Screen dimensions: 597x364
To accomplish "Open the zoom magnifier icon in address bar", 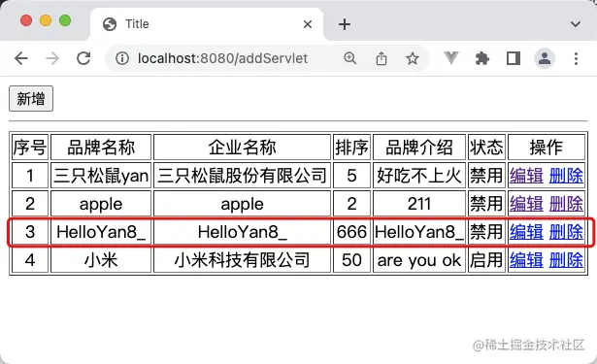I will pyautogui.click(x=349, y=58).
